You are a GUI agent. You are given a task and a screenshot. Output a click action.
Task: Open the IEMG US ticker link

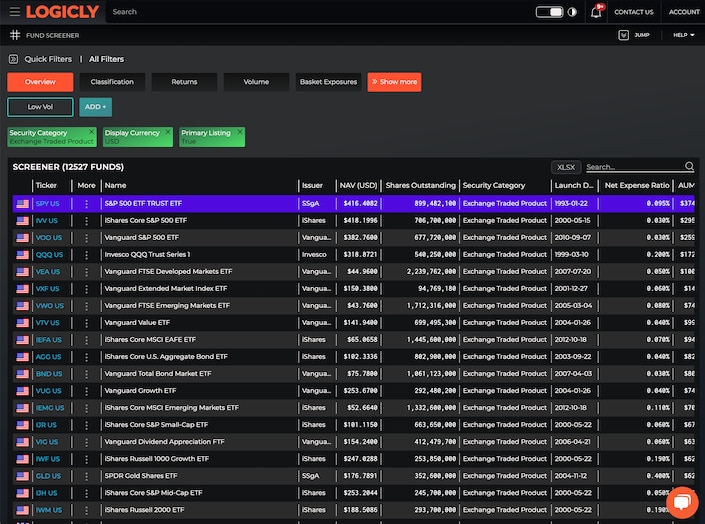(50, 408)
